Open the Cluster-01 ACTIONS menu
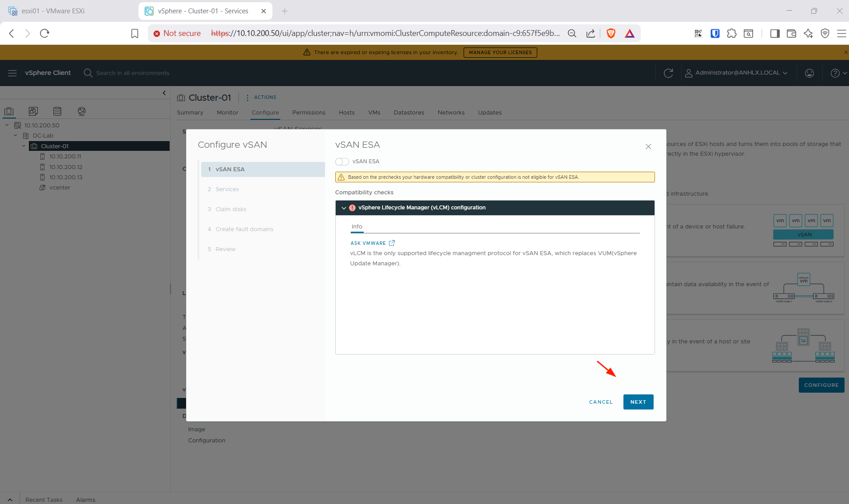Screen dimensions: 849x504 tap(262, 98)
